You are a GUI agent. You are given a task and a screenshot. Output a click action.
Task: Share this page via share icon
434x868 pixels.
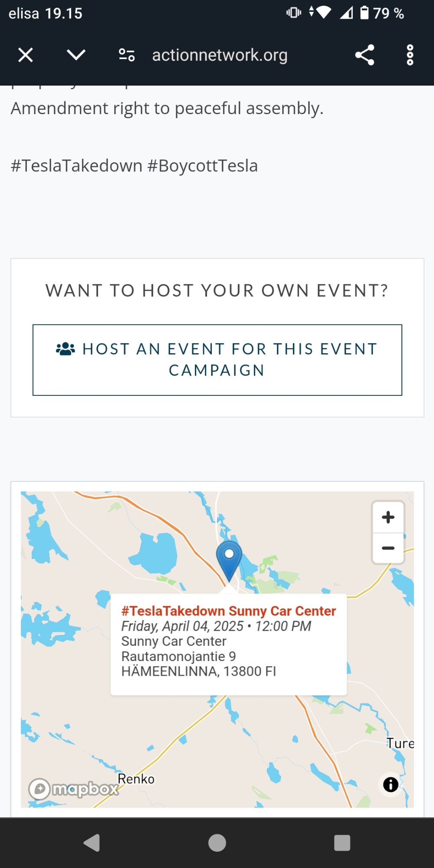365,55
